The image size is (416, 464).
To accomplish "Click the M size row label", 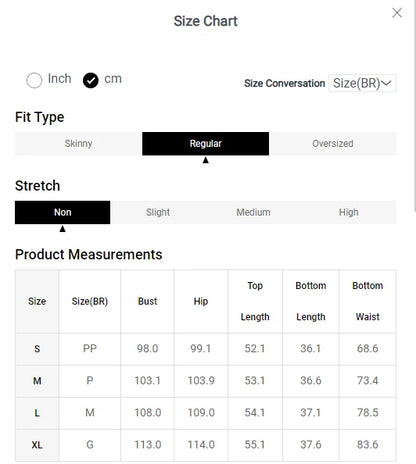I will click(37, 381).
